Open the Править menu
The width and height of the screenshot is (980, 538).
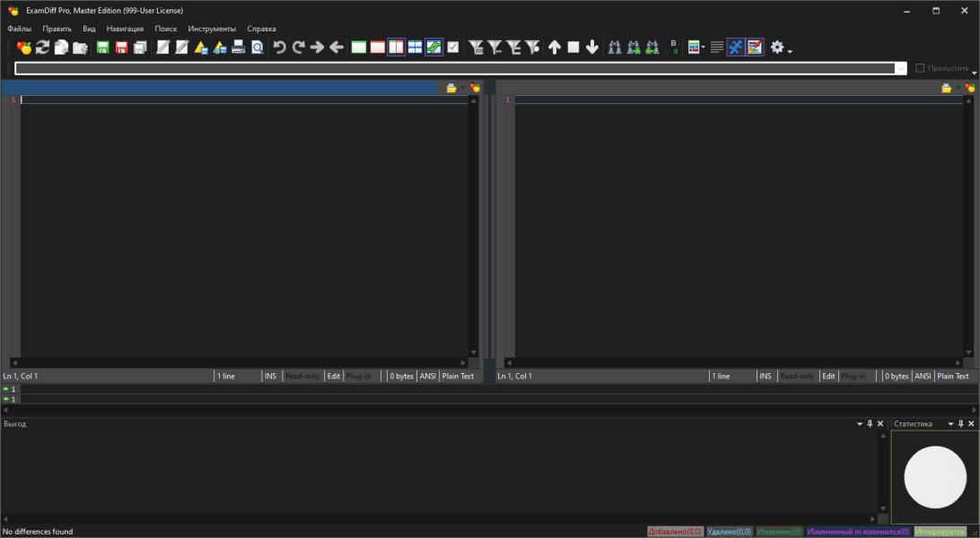[x=57, y=29]
